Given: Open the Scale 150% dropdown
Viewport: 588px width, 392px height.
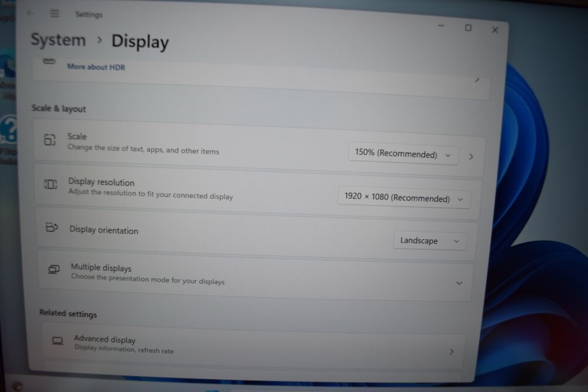Looking at the screenshot, I should click(403, 153).
